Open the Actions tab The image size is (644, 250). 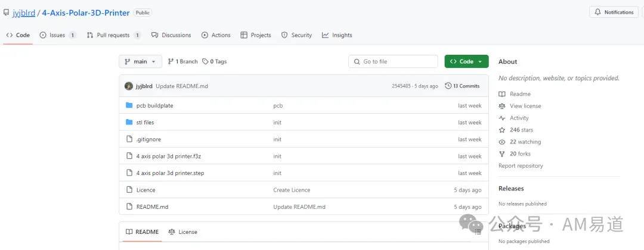(216, 35)
